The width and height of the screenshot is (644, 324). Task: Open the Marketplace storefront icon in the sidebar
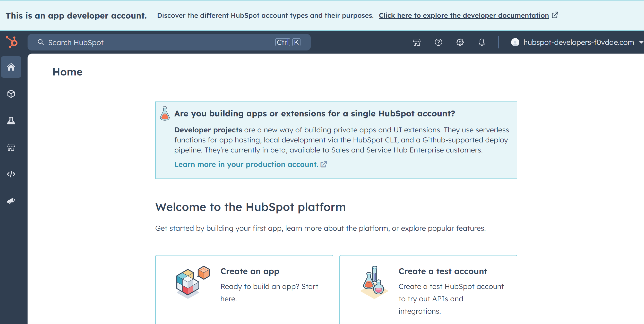point(11,148)
